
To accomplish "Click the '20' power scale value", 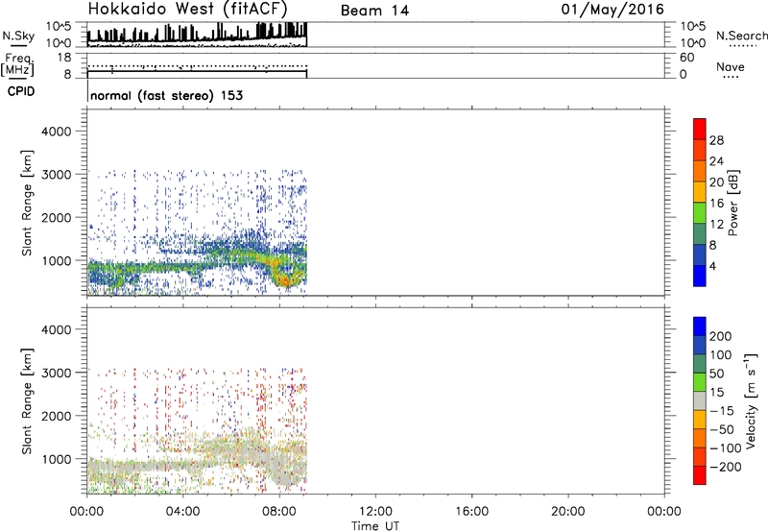I will (x=716, y=182).
